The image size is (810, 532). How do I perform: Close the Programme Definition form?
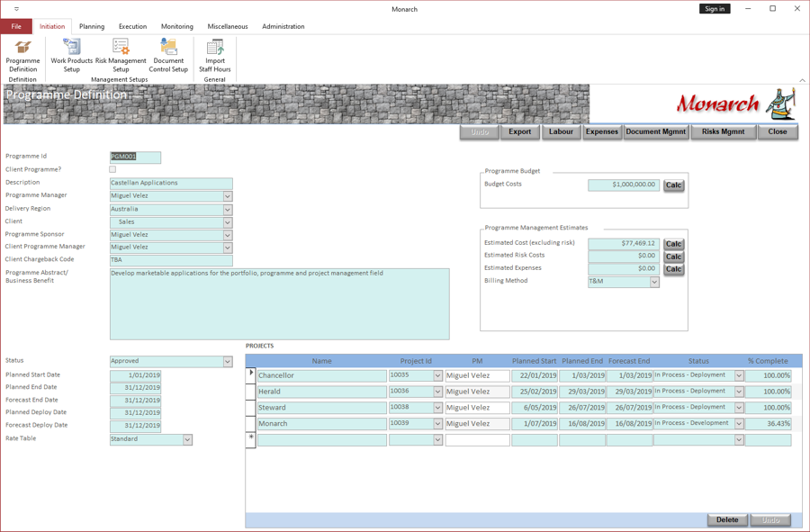pyautogui.click(x=778, y=132)
